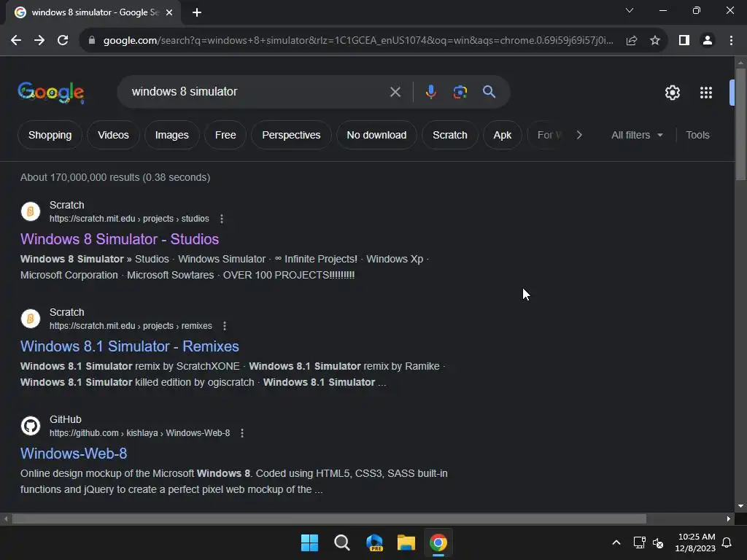Open File Explorer from taskbar
This screenshot has width=747, height=560.
point(406,542)
